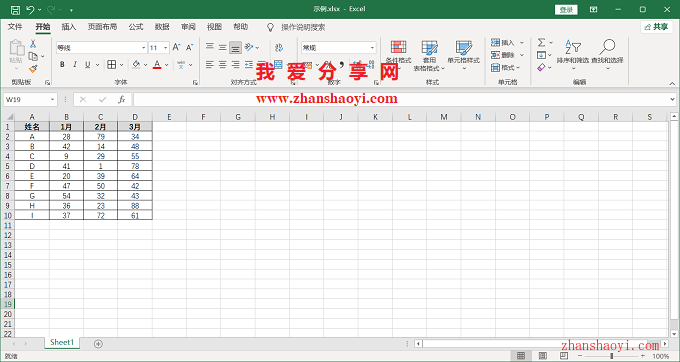Click Decrease Indent icon
The height and width of the screenshot is (362, 680).
coord(249,65)
